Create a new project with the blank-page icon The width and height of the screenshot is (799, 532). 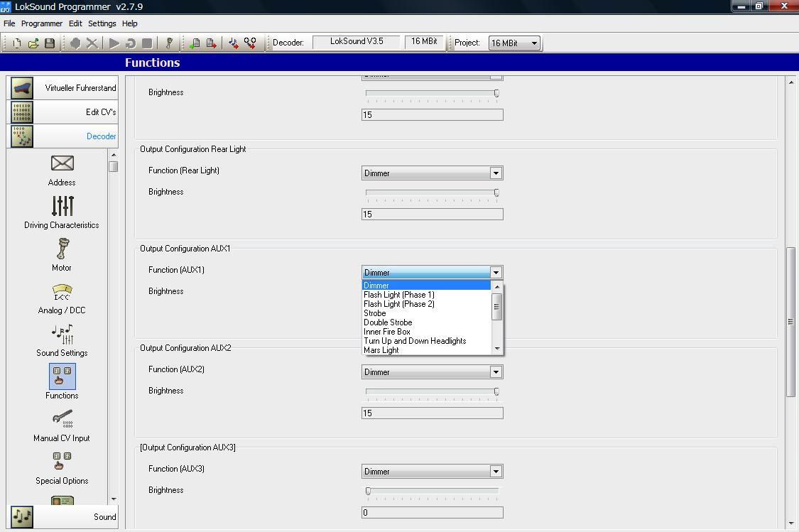(17, 43)
